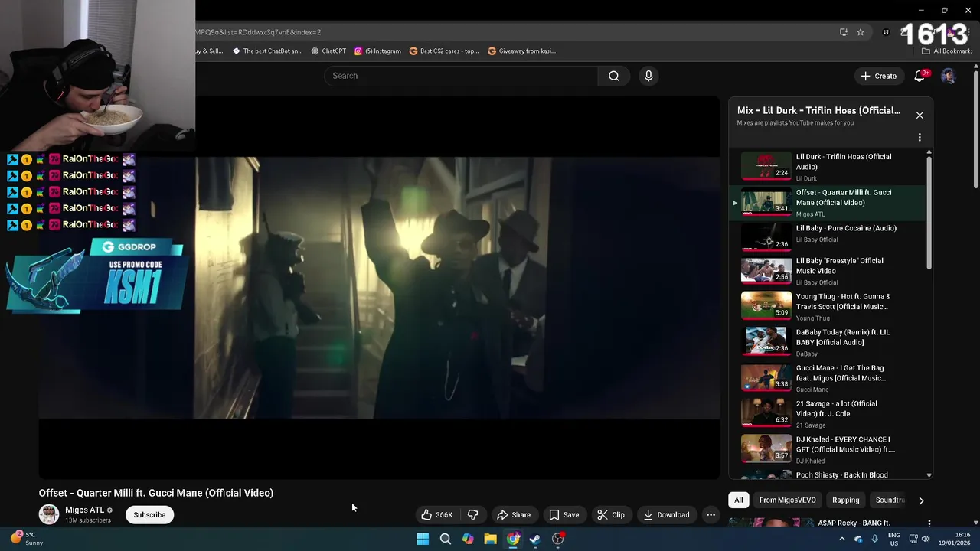Play Lil Baby - Pure Cocaine (Audio)
Viewport: 980px width, 551px height.
(828, 236)
